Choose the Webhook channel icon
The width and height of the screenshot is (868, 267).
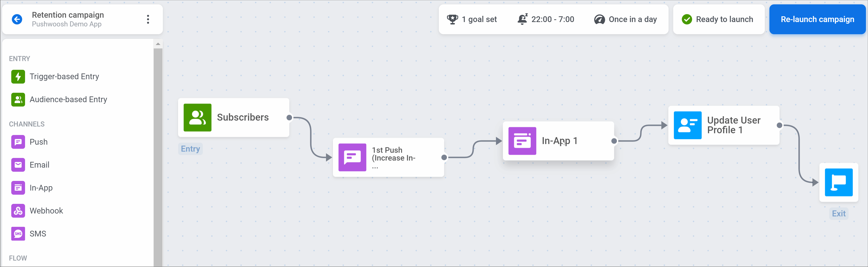(x=18, y=211)
